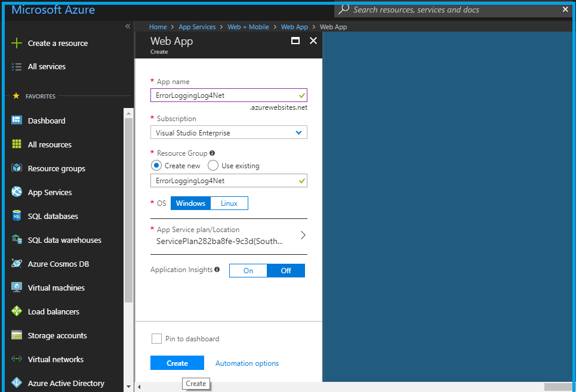Select the Create new radio button
Image resolution: width=576 pixels, height=392 pixels.
click(156, 165)
